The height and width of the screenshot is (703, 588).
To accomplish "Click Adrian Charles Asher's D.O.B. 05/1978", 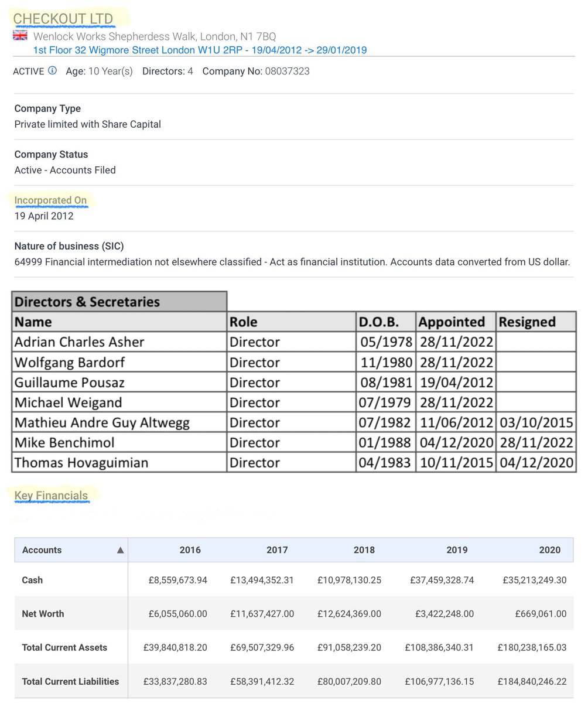I will [x=387, y=342].
